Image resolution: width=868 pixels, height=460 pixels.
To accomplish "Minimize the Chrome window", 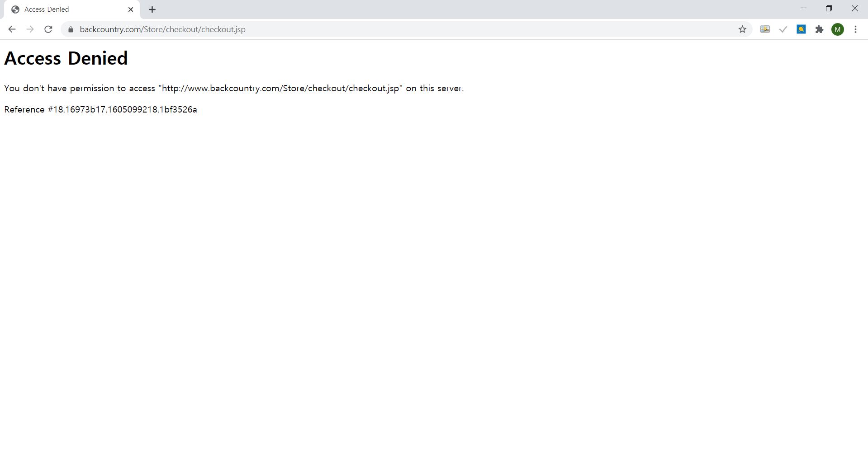I will (803, 9).
